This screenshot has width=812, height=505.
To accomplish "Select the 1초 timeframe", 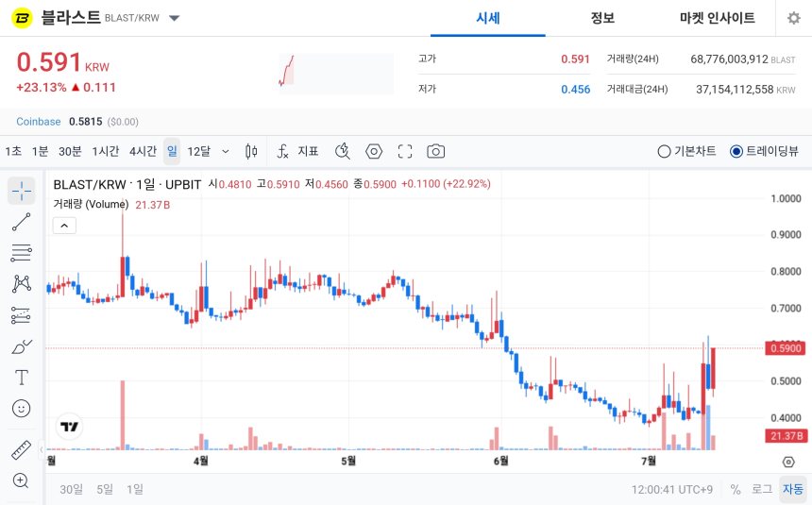I will [x=13, y=151].
